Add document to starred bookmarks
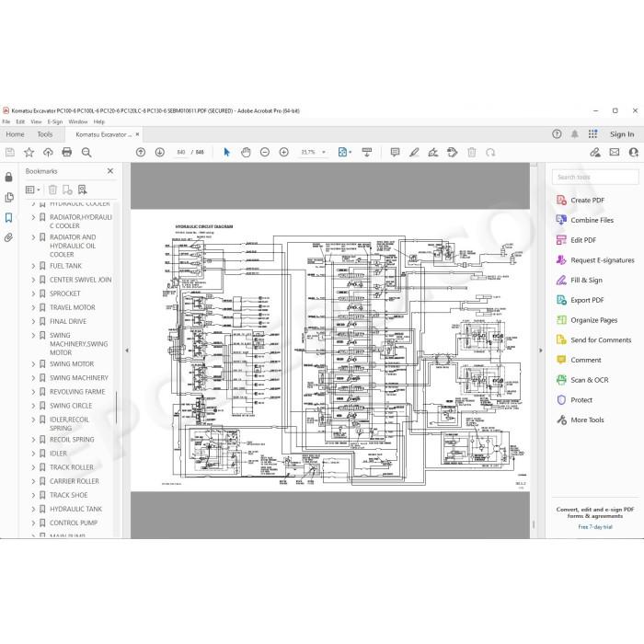 (x=29, y=153)
